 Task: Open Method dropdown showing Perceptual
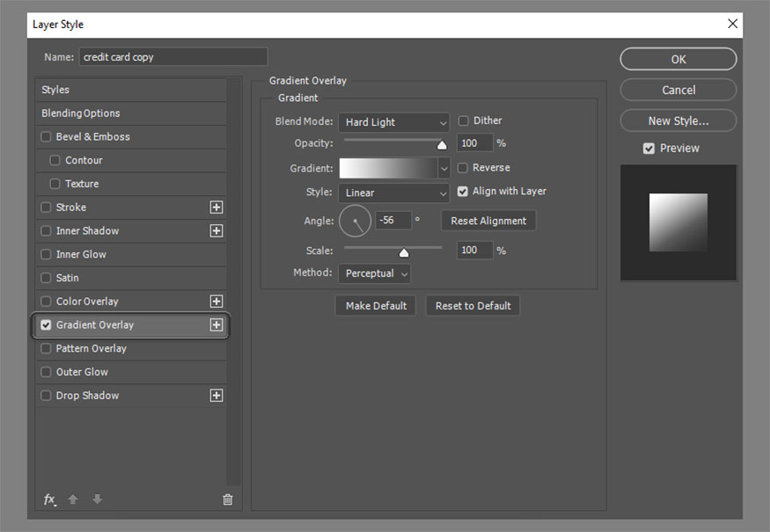pyautogui.click(x=375, y=273)
